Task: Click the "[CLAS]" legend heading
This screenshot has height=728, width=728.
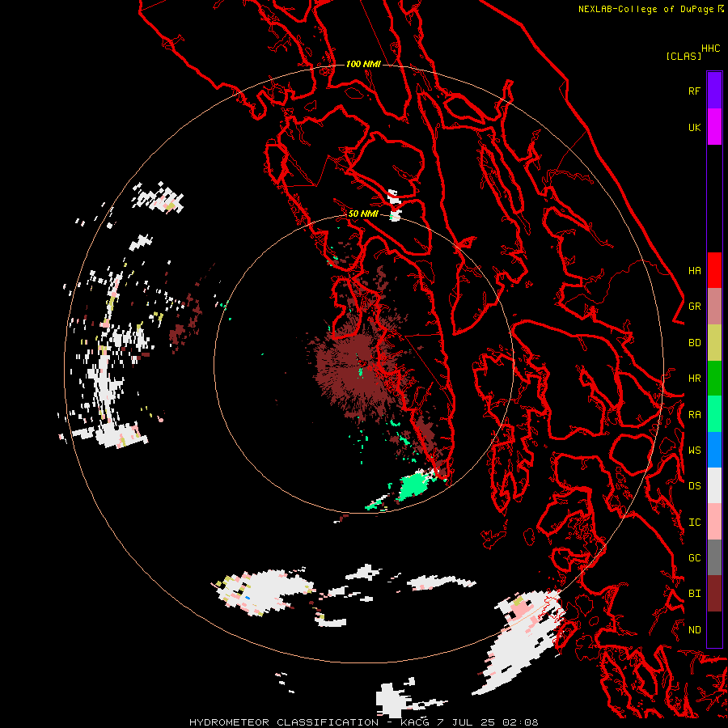Action: 684,56
